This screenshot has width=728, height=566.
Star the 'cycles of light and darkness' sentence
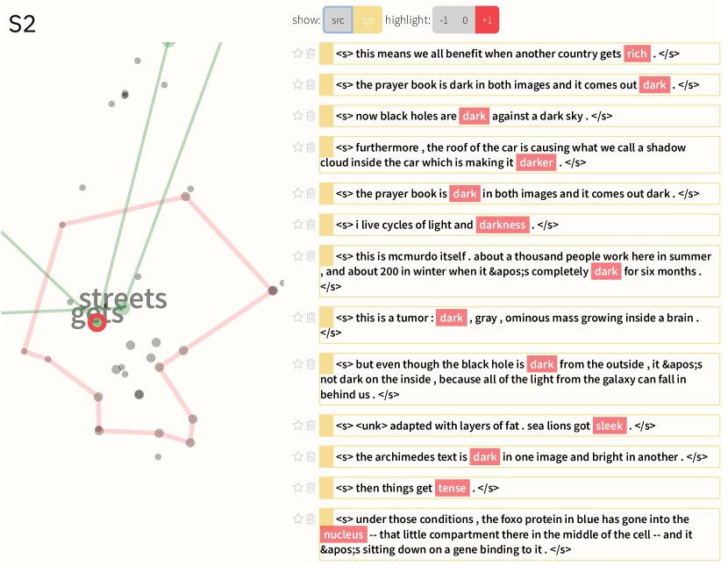[298, 224]
